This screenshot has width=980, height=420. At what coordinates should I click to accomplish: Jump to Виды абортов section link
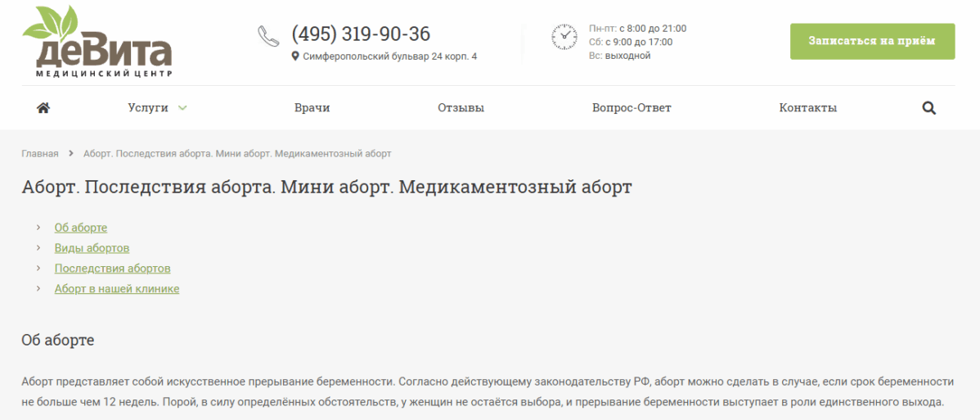(x=92, y=249)
